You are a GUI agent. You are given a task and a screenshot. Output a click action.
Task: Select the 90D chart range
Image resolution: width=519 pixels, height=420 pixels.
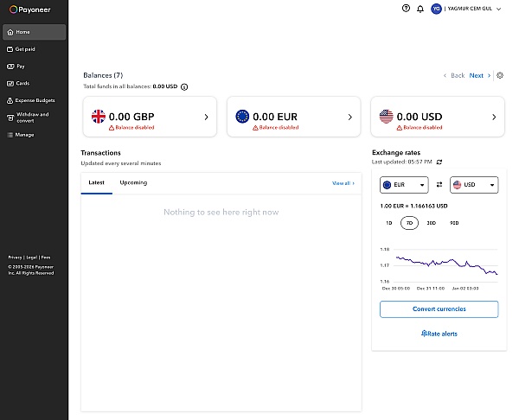click(x=454, y=223)
